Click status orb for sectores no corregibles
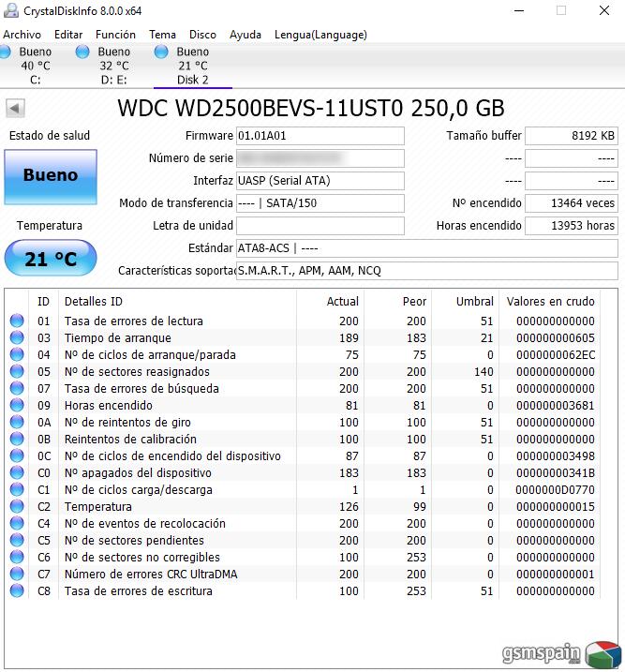Image resolution: width=625 pixels, height=672 pixels. (x=17, y=557)
